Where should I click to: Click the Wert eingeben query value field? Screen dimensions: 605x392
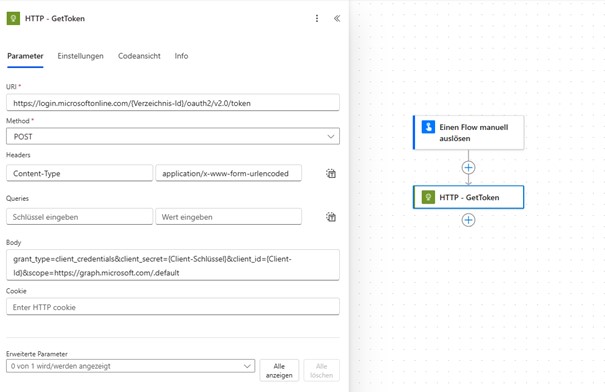pyautogui.click(x=228, y=217)
